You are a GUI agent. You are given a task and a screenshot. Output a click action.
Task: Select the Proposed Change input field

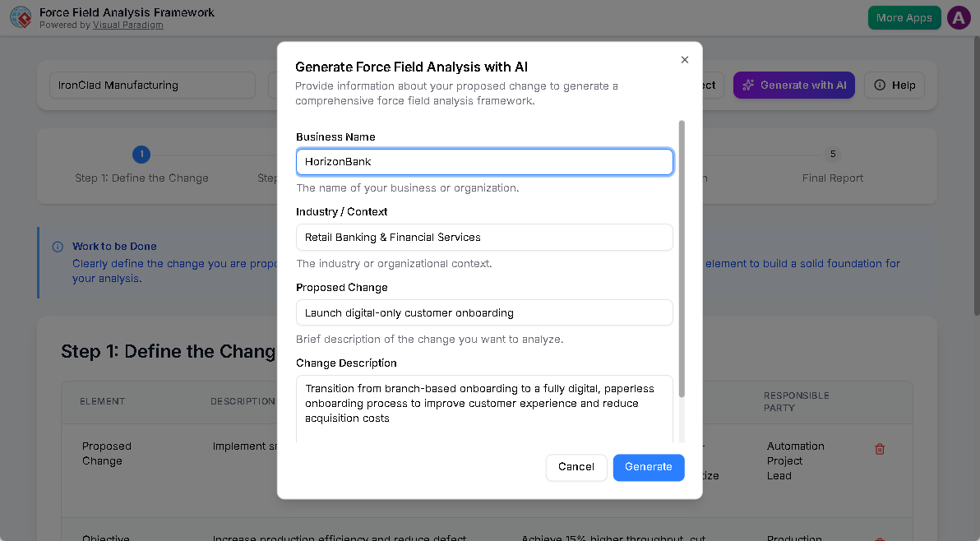484,312
